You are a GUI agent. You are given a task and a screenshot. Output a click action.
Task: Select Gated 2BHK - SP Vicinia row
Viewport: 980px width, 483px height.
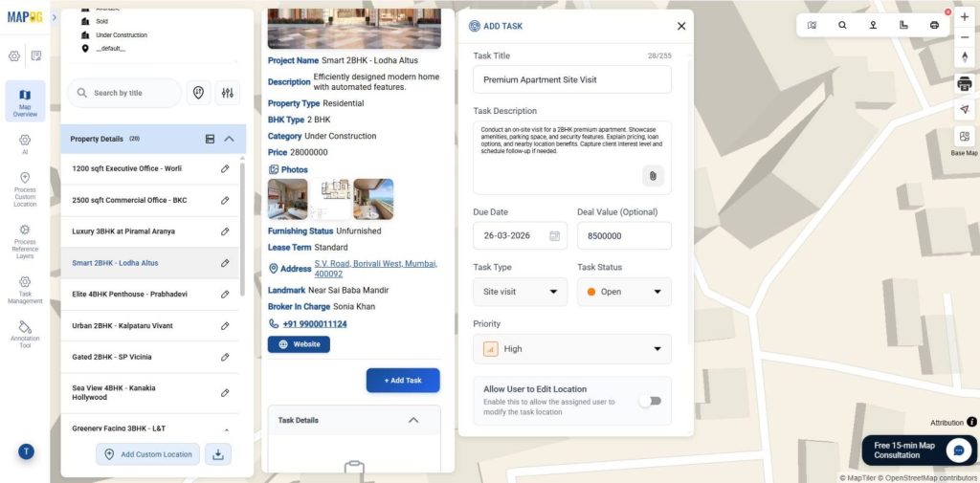coord(149,357)
